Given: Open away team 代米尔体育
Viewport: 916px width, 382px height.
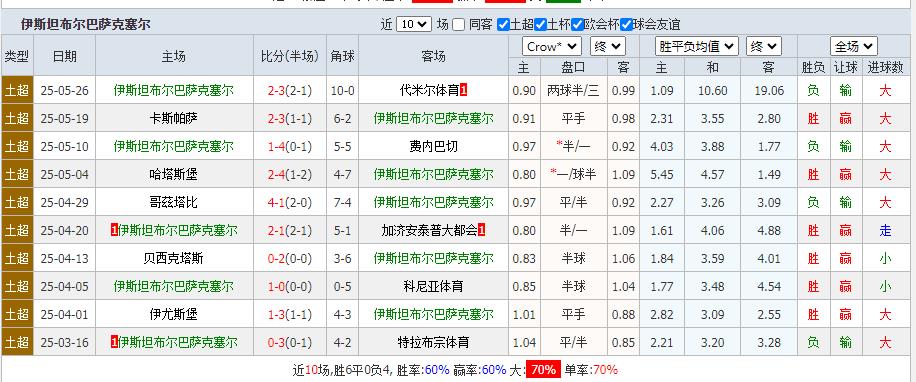Looking at the screenshot, I should point(429,91).
